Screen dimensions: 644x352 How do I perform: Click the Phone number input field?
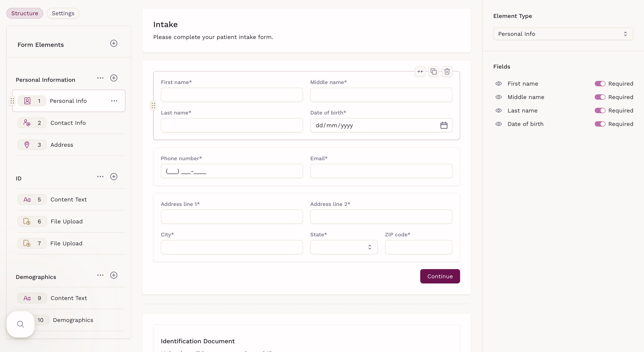click(232, 171)
